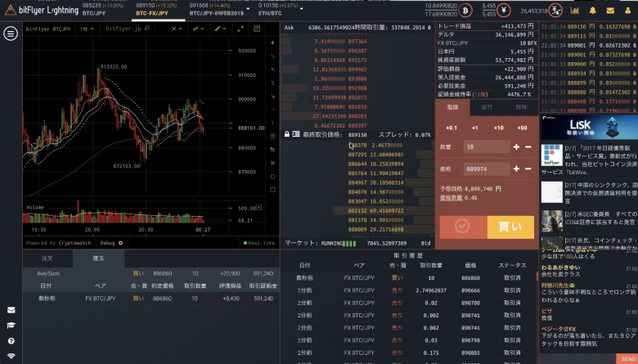Click the 897364 ask row in order book
This screenshot has height=364, width=638.
(357, 42)
